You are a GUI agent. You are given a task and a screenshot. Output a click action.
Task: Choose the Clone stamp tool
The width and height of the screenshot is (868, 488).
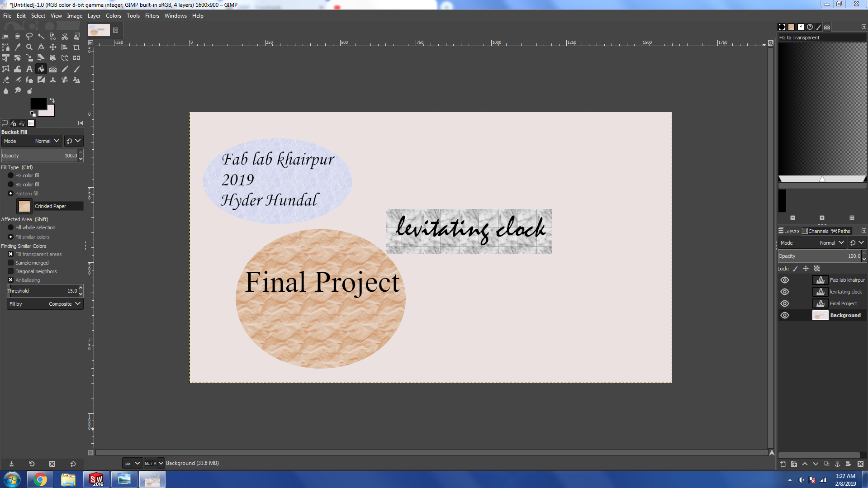click(x=53, y=80)
